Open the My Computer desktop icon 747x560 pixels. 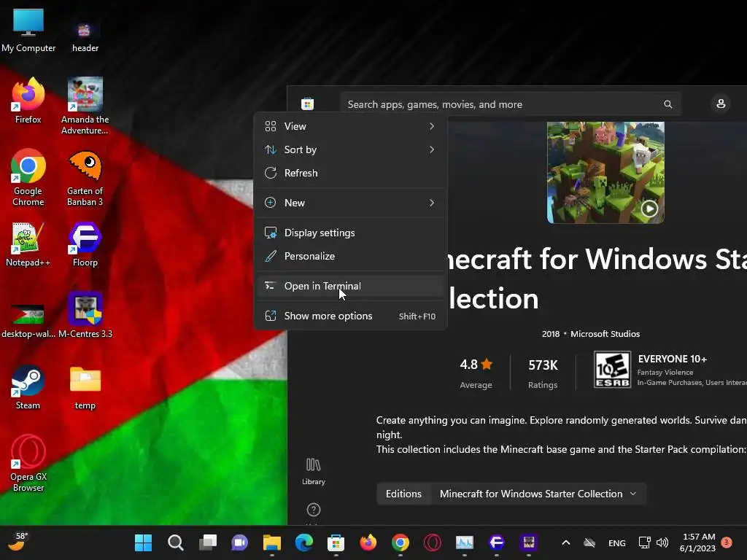pyautogui.click(x=28, y=29)
